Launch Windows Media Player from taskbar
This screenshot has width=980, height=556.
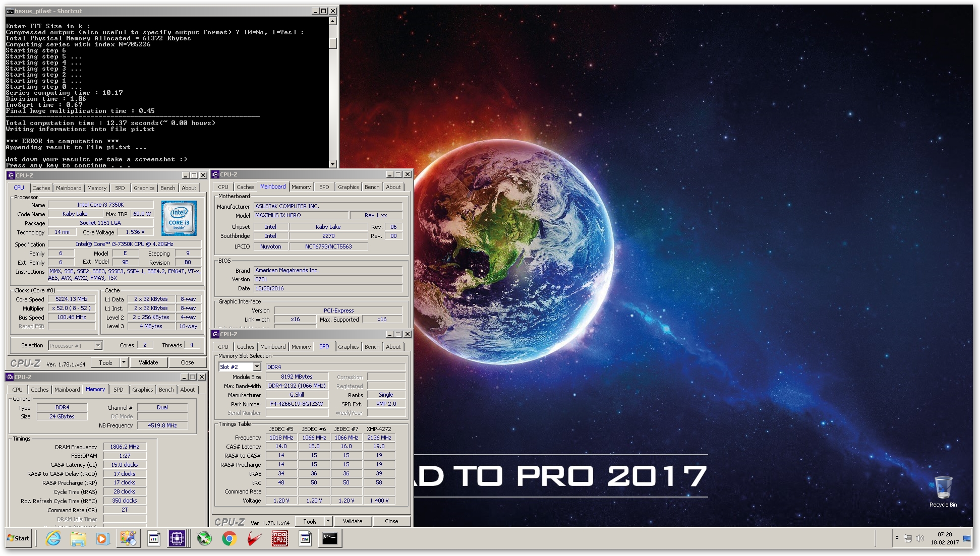pyautogui.click(x=102, y=538)
